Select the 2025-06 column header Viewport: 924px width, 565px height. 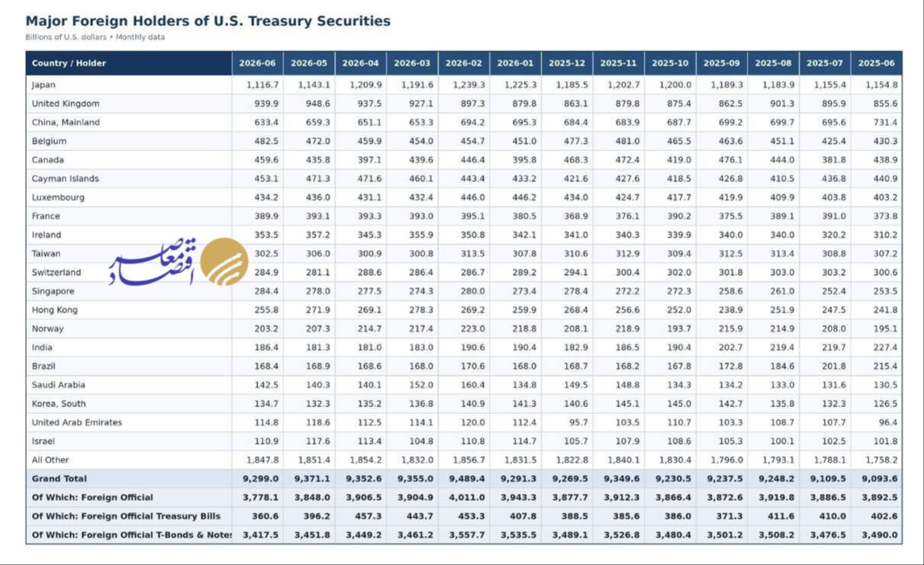(876, 63)
